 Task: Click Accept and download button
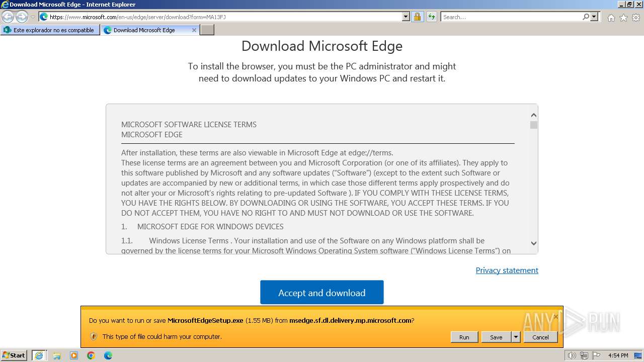click(x=322, y=293)
